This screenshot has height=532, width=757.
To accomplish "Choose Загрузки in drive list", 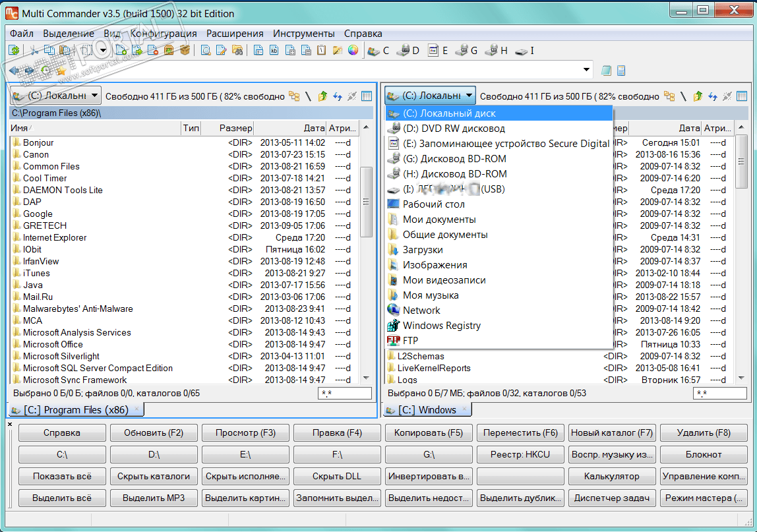I will (x=499, y=250).
